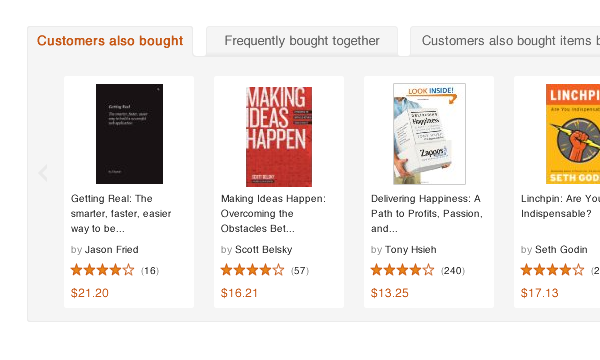Screen dimensions: 600x360
Task: Open the Linchpin book cover
Action: point(573,134)
